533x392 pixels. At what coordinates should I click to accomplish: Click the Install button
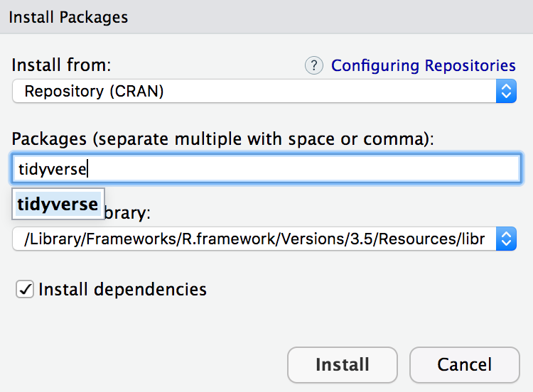pos(343,365)
